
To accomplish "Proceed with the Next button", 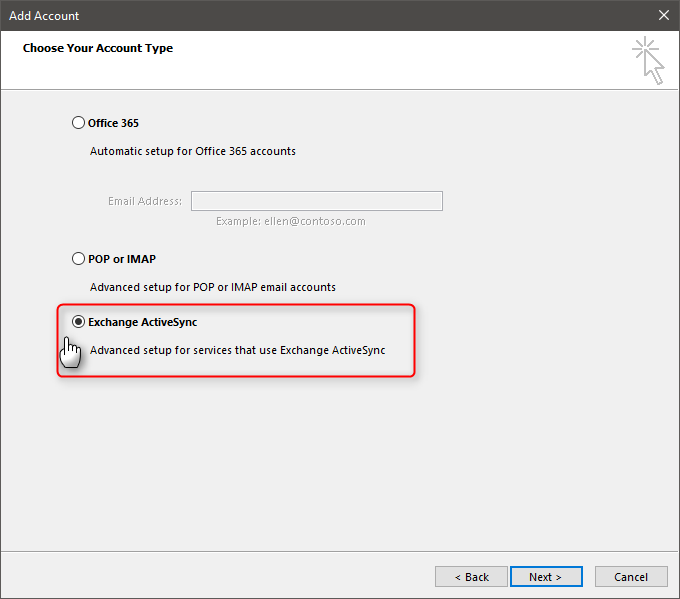I will [546, 577].
